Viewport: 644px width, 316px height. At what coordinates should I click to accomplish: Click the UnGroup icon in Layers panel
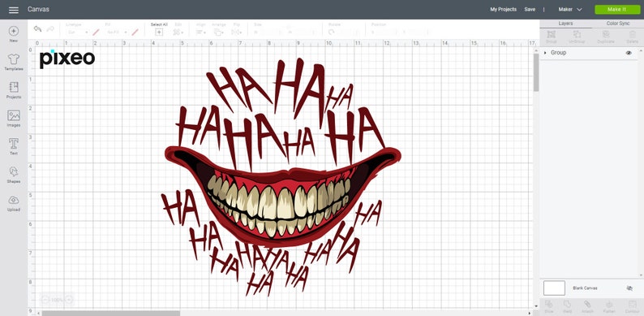point(577,35)
